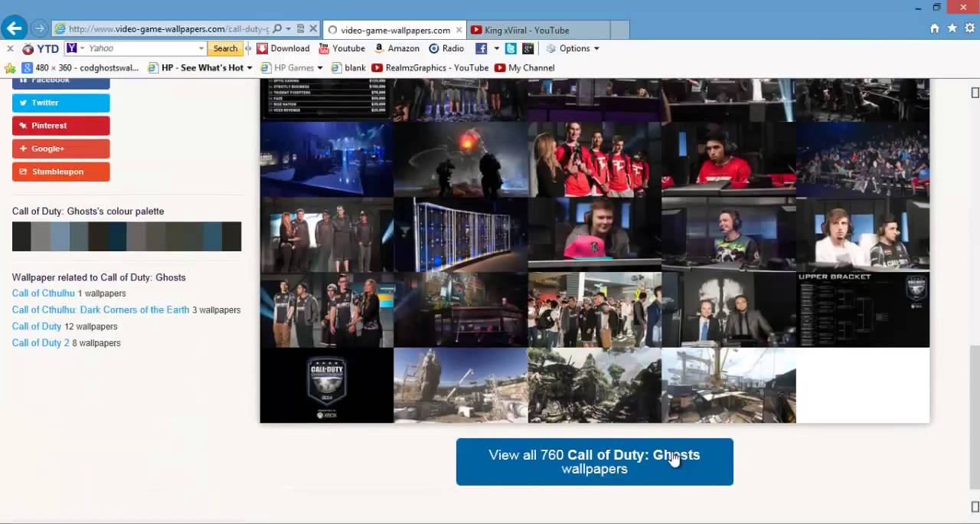Open Call of Cthulhu: Dark Corners link
The height and width of the screenshot is (524, 980).
[100, 309]
